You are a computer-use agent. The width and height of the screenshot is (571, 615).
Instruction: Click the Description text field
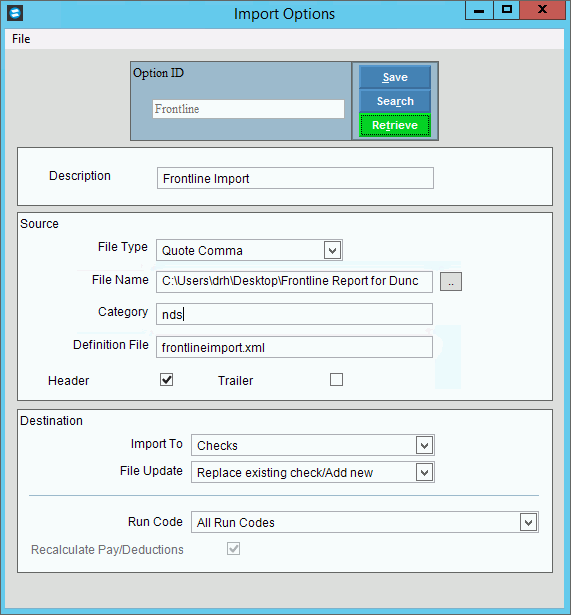[295, 178]
